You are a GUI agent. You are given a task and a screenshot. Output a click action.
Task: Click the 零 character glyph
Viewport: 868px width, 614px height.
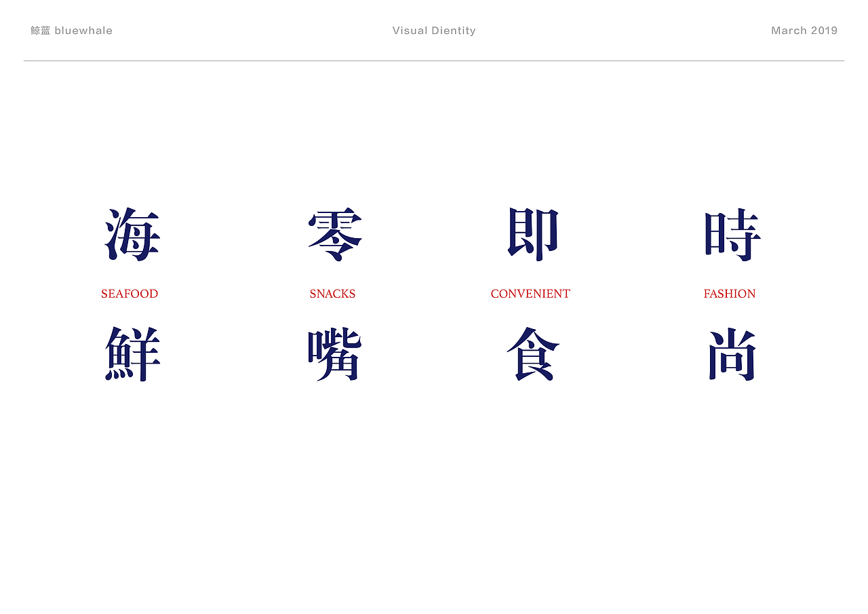pos(333,234)
